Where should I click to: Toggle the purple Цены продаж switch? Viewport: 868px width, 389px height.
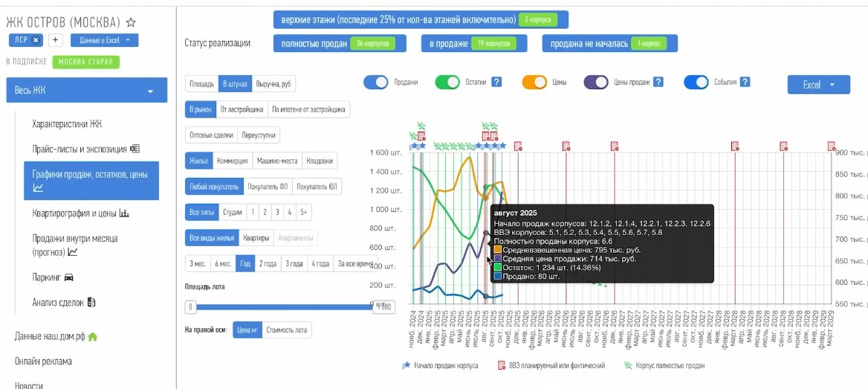coord(596,82)
